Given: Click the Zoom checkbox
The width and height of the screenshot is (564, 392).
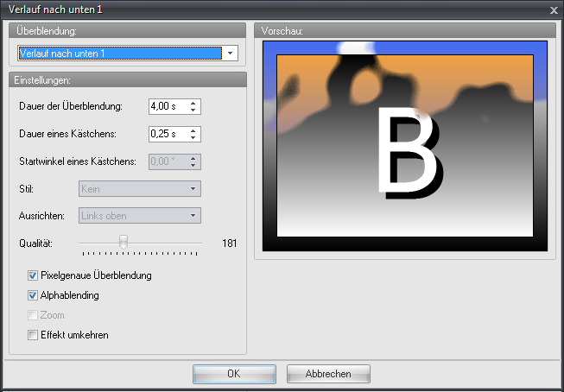Looking at the screenshot, I should [x=33, y=315].
